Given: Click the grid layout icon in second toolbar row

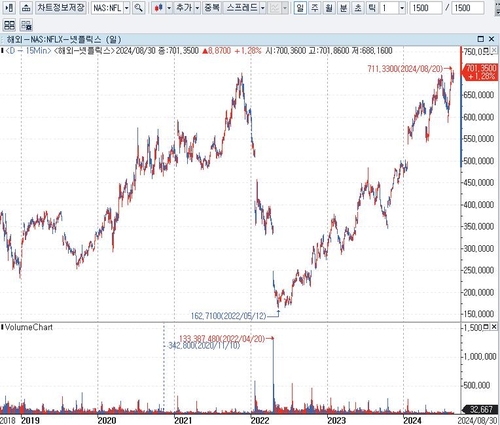Looking at the screenshot, I should [x=9, y=25].
